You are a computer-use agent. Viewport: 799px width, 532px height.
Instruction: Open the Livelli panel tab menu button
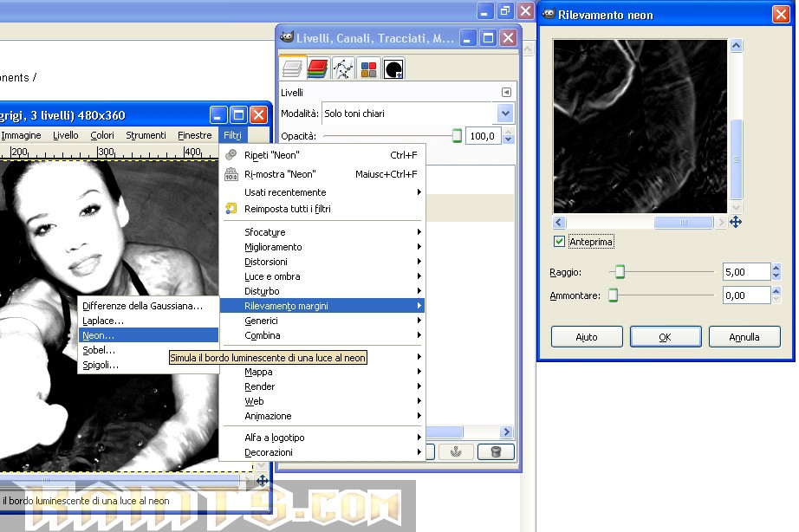point(506,92)
